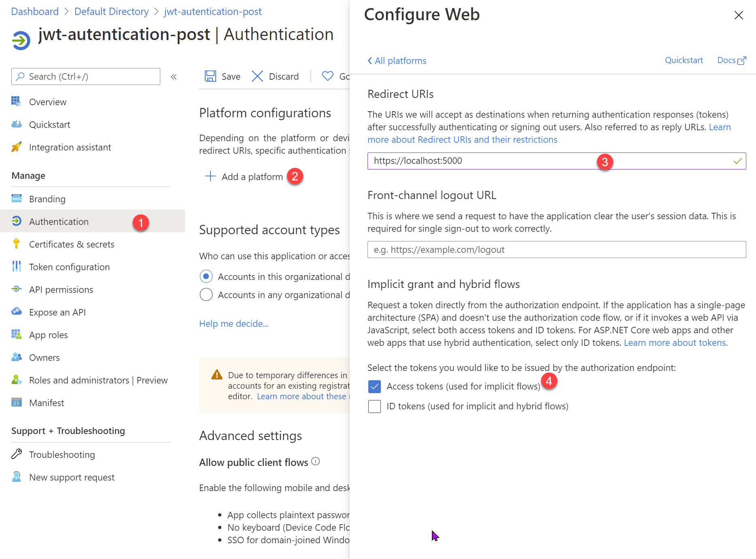Check ID tokens checkbox
The image size is (756, 559).
click(374, 406)
